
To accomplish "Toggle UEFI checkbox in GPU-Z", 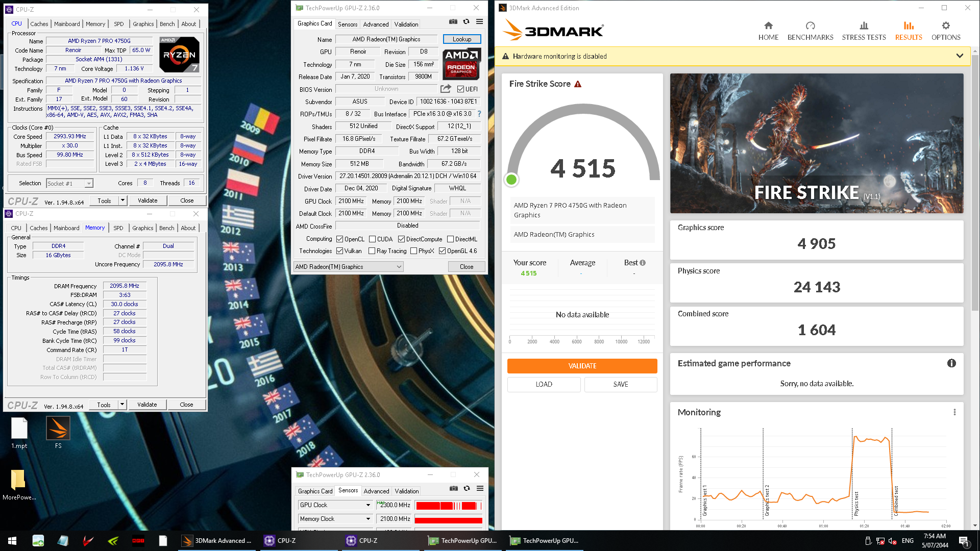I will 460,89.
